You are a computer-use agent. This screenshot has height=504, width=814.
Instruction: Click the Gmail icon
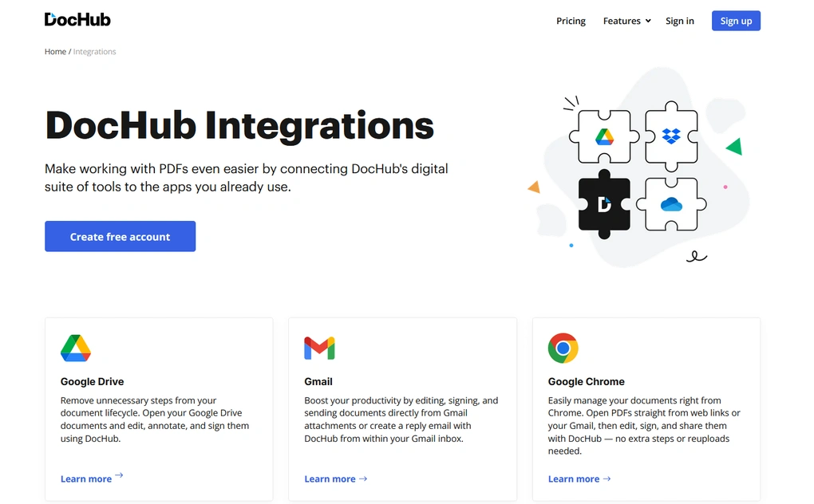click(x=318, y=348)
